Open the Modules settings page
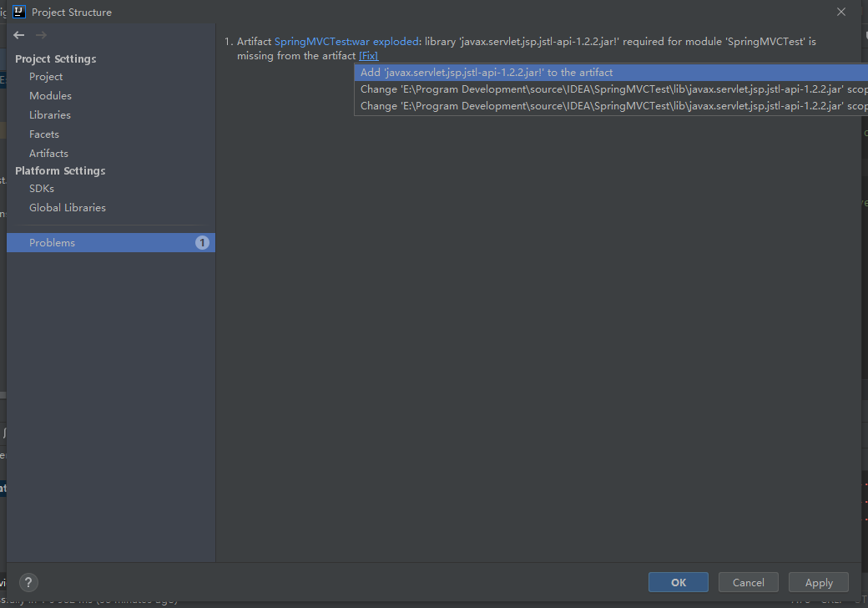The width and height of the screenshot is (868, 608). (x=48, y=95)
